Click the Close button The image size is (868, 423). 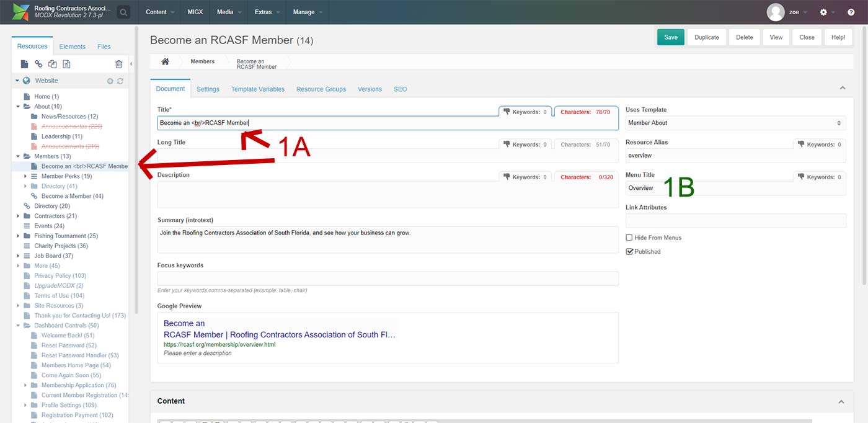tap(807, 37)
